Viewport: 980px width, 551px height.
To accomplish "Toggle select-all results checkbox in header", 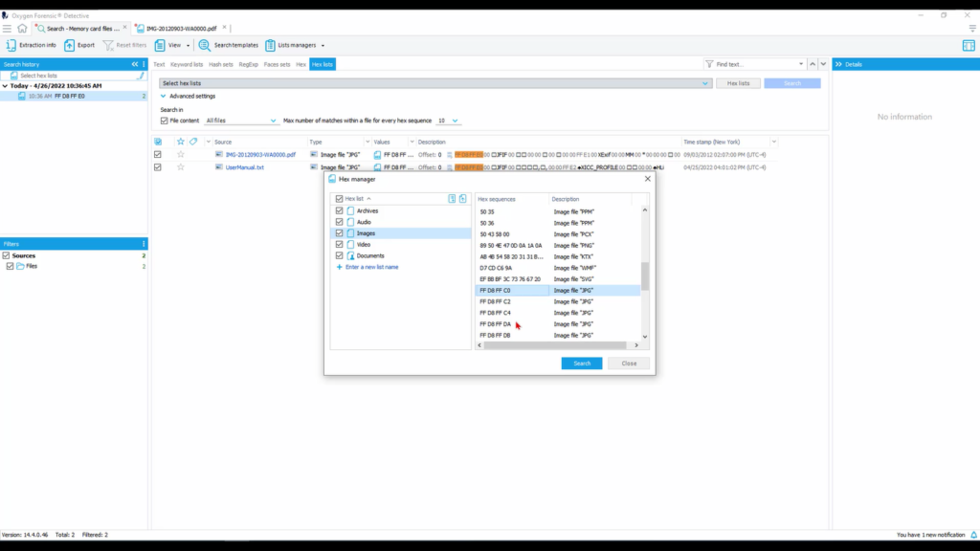I will (158, 142).
